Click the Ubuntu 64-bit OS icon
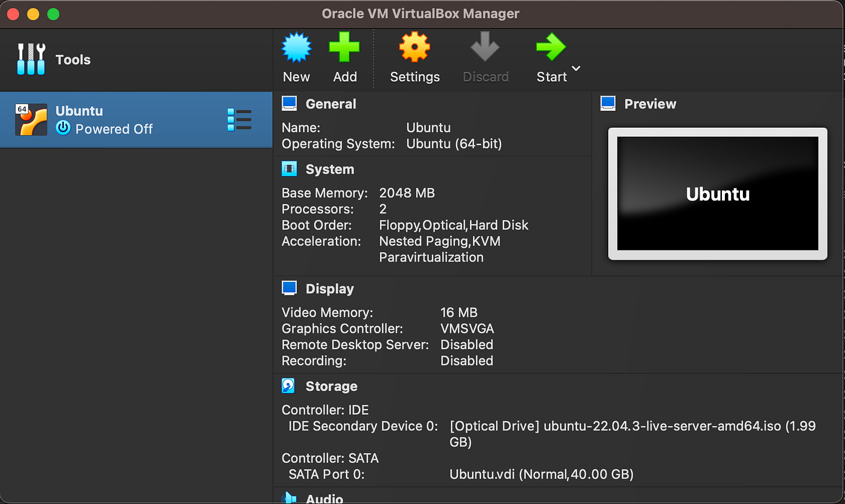 click(x=31, y=119)
